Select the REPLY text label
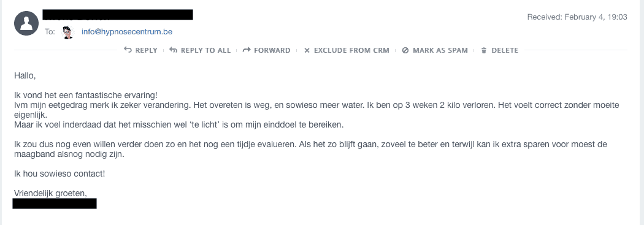Viewport: 644px width, 225px height. pos(146,50)
